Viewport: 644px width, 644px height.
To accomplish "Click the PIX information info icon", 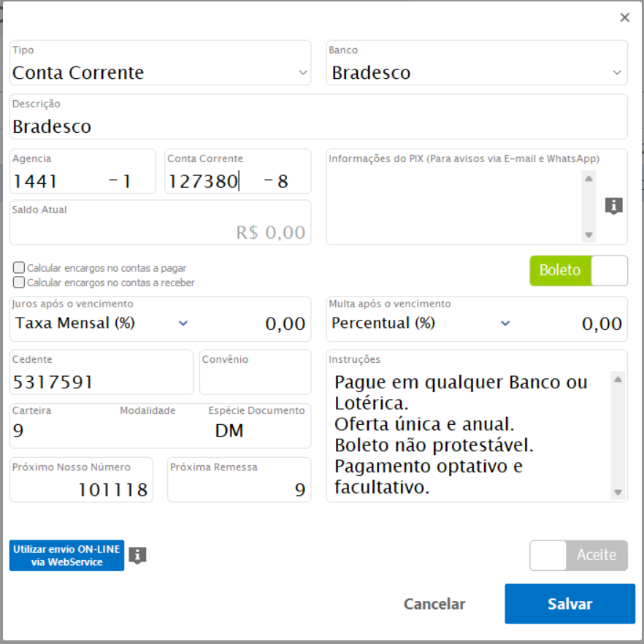I will [613, 206].
